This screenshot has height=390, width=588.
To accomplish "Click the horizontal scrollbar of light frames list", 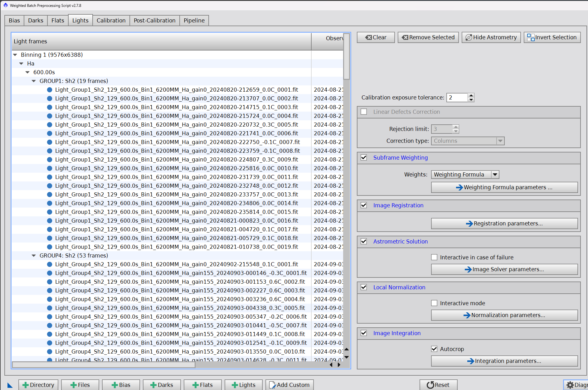I will (104, 365).
